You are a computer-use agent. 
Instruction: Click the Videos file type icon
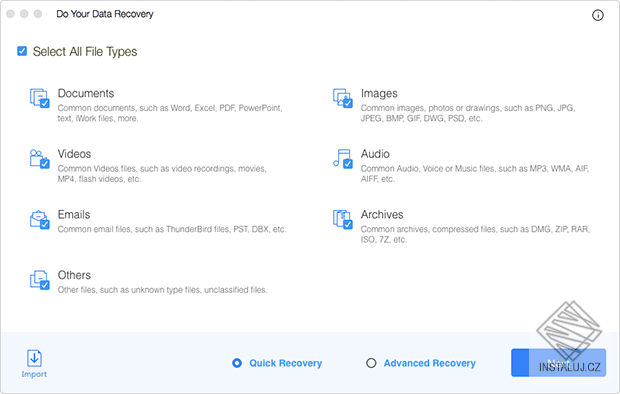pos(40,159)
